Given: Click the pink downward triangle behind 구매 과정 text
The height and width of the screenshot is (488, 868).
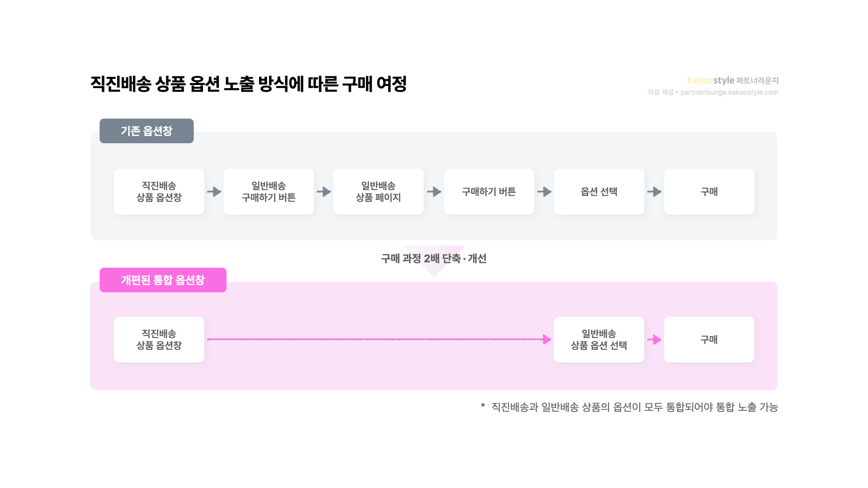Looking at the screenshot, I should click(434, 261).
